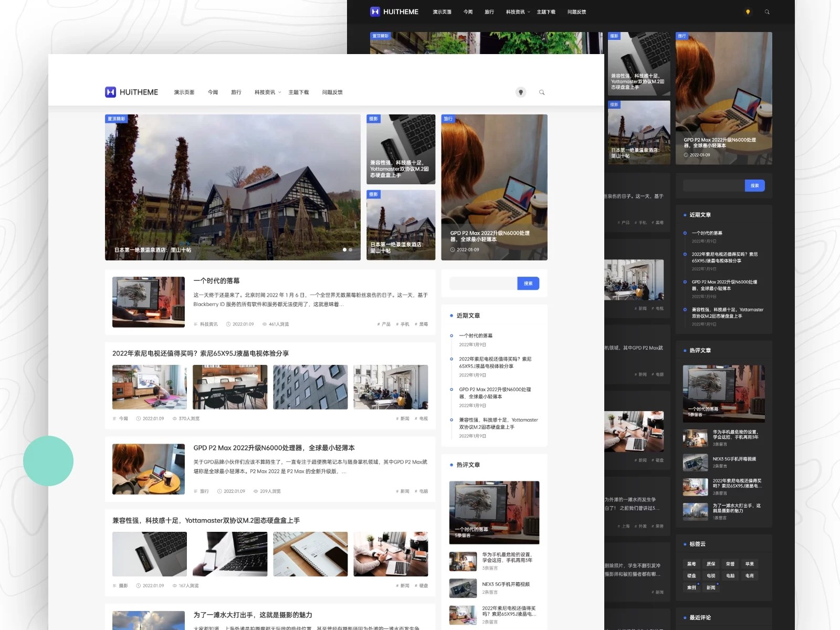Toggle dark mode with the lightbulb icon
Screen dimensions: 840x630
(x=520, y=92)
